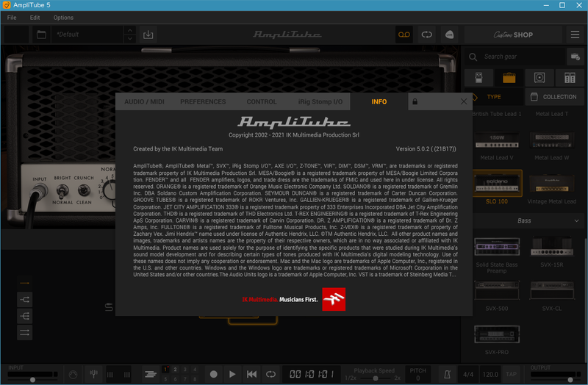
Task: Step preset down arrow
Action: pyautogui.click(x=130, y=39)
